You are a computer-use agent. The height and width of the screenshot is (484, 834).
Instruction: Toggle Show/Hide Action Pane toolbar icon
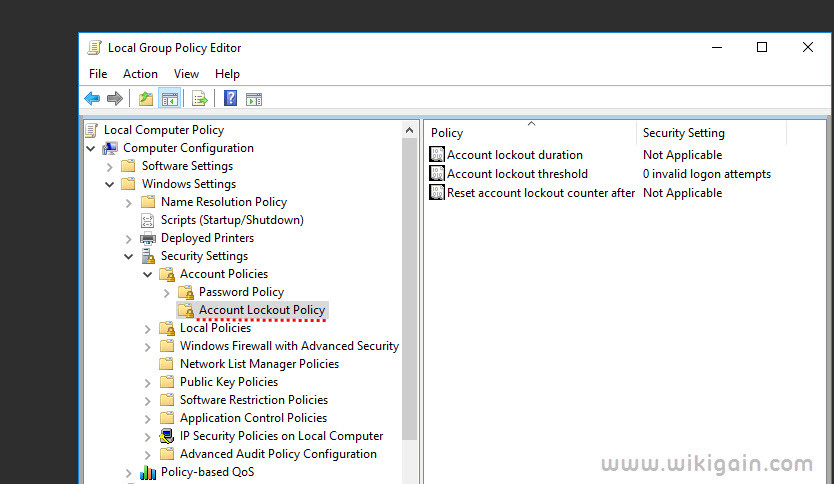tap(254, 99)
